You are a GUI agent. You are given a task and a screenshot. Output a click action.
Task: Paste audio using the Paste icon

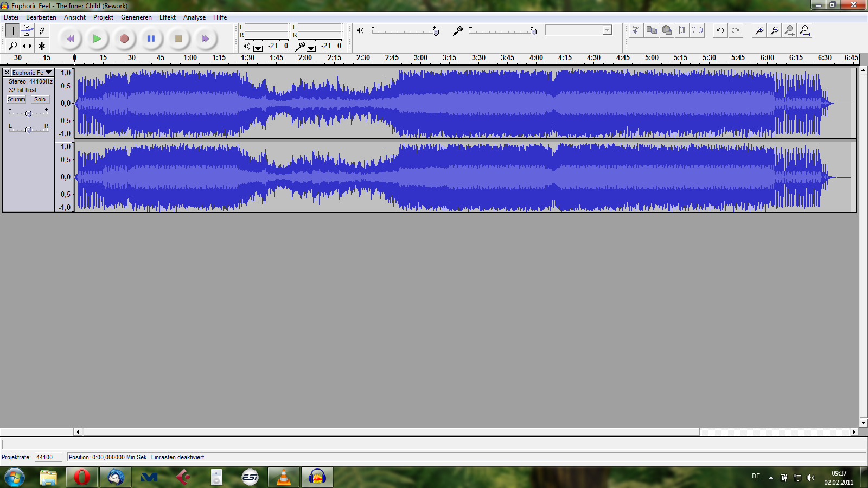(x=667, y=30)
